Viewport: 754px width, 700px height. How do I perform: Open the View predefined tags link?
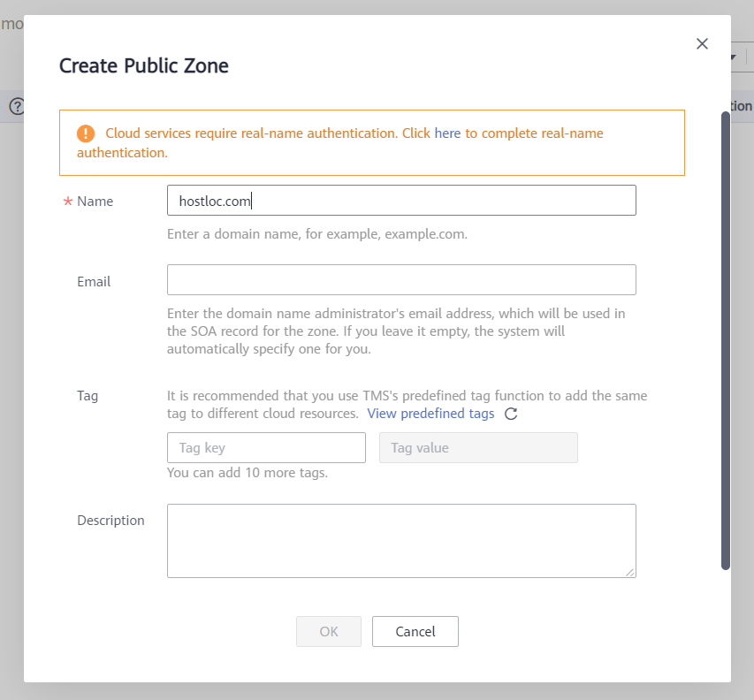pos(430,414)
